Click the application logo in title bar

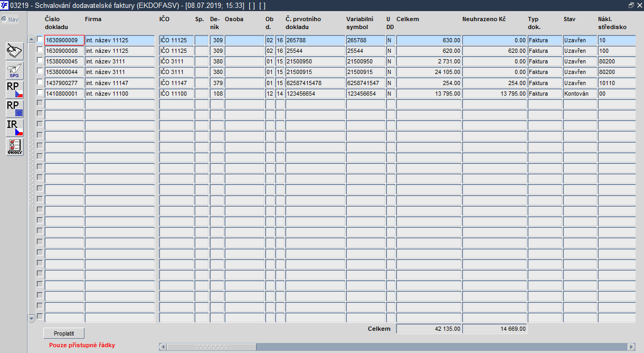point(5,5)
